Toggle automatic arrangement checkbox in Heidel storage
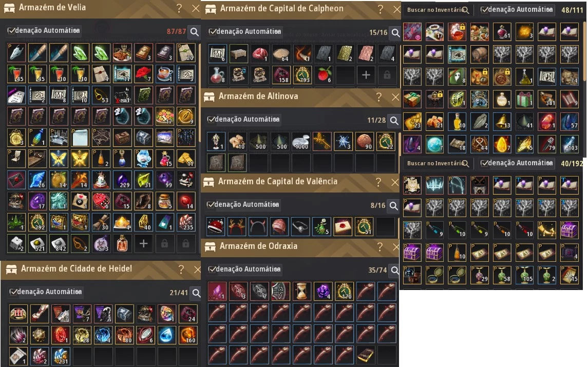The height and width of the screenshot is (367, 588). click(x=13, y=292)
